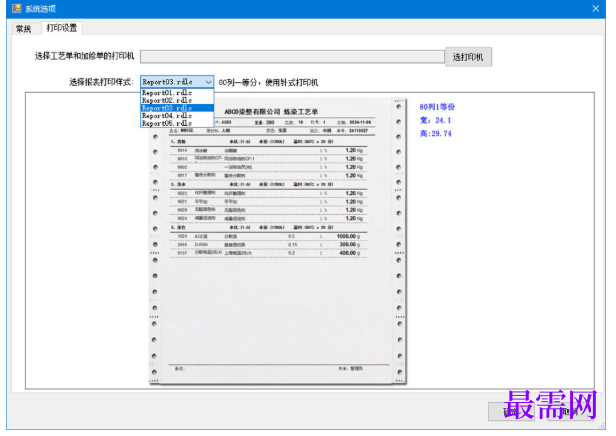Click the 宽: 24.1 value text

pyautogui.click(x=435, y=120)
